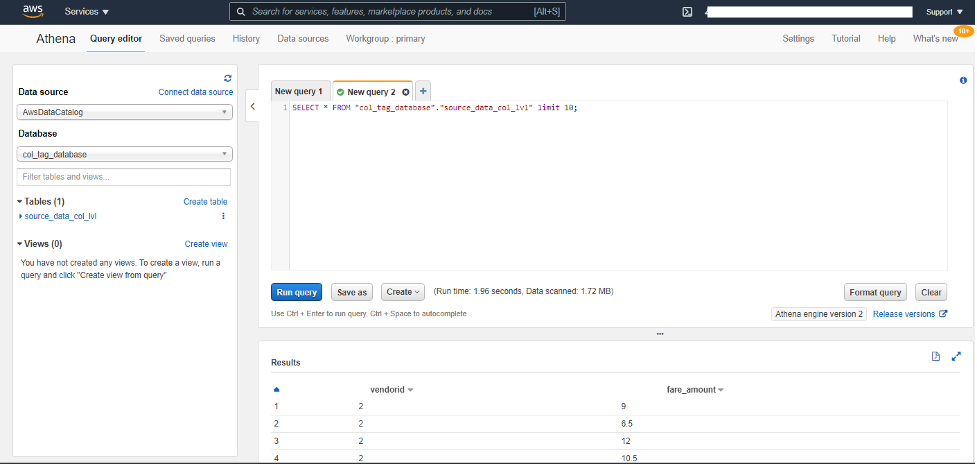Select the New query 2 tab
The height and width of the screenshot is (464, 977).
[371, 92]
